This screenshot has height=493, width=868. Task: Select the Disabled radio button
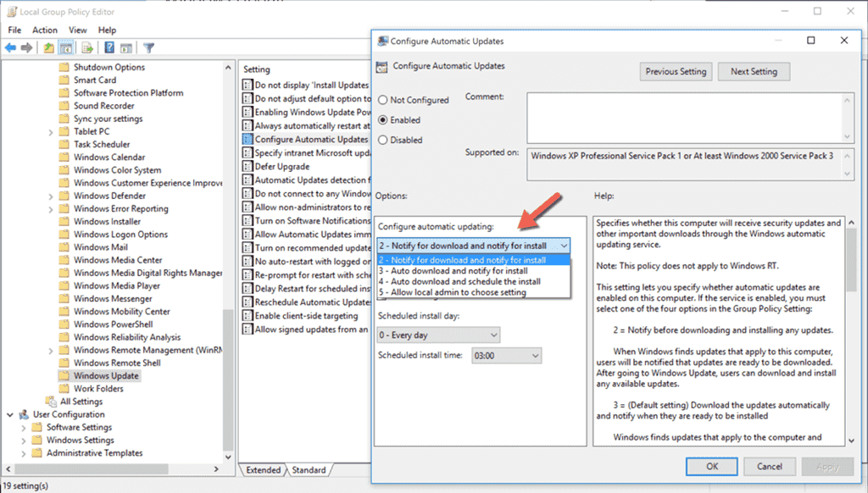coord(385,140)
